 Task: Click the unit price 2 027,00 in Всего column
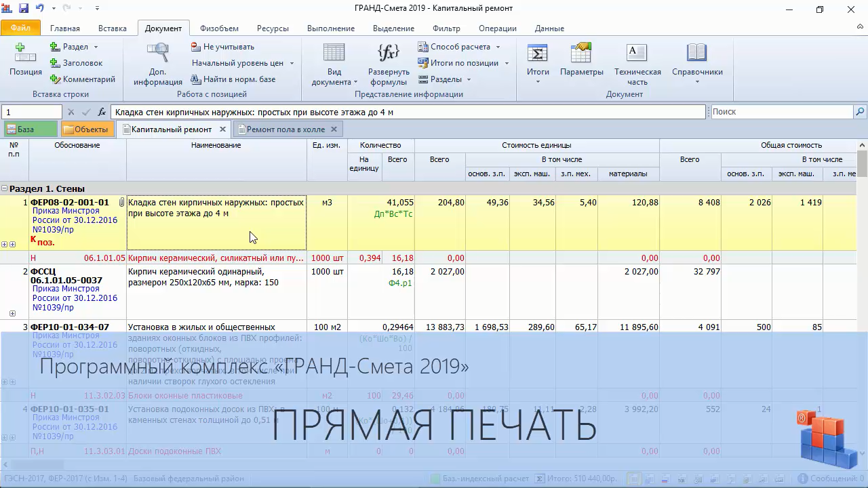click(x=448, y=272)
